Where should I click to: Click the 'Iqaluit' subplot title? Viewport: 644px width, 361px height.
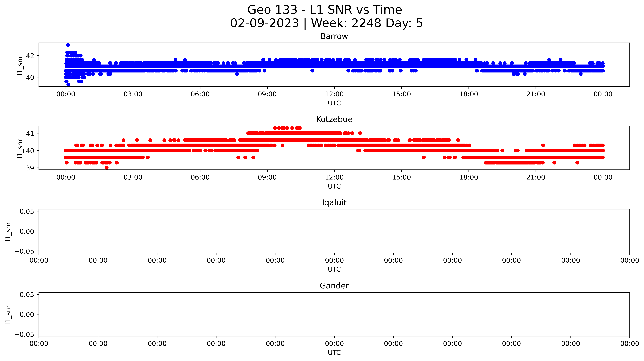click(x=334, y=203)
